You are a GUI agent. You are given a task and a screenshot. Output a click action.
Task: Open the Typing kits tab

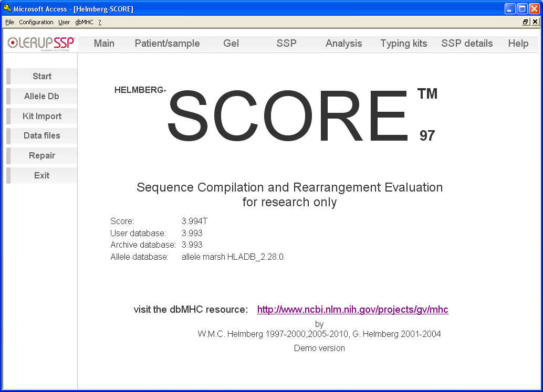coord(403,44)
